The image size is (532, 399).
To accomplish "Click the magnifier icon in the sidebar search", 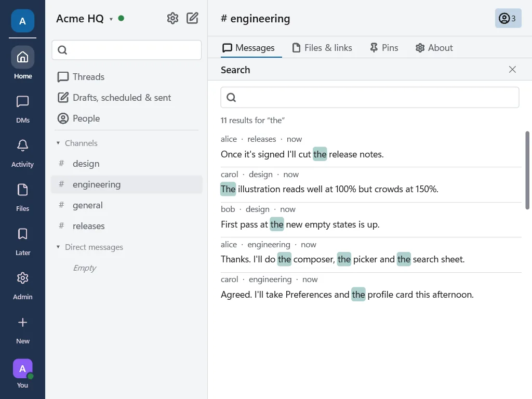I will pos(62,50).
